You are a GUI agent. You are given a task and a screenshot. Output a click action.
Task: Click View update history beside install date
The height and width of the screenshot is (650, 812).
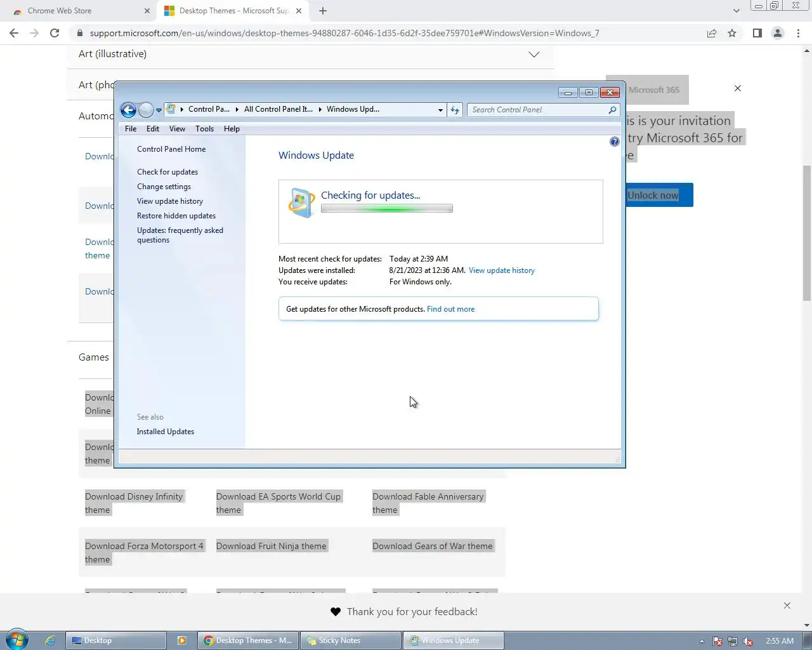[502, 270]
